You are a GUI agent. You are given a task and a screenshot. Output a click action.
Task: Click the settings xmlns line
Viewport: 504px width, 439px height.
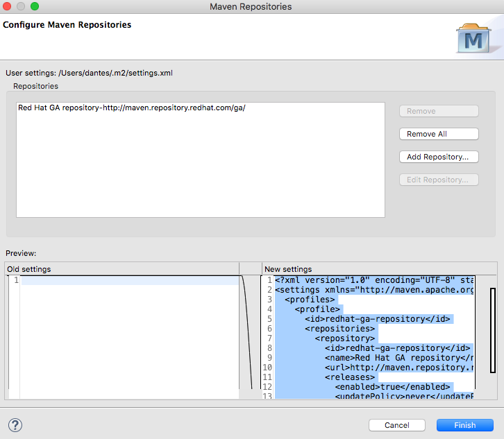pos(374,290)
